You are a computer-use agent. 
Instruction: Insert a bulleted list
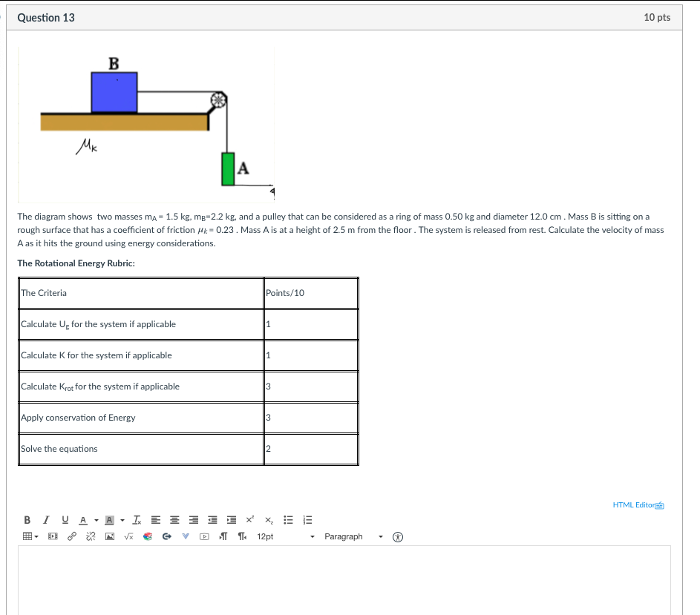click(x=289, y=520)
